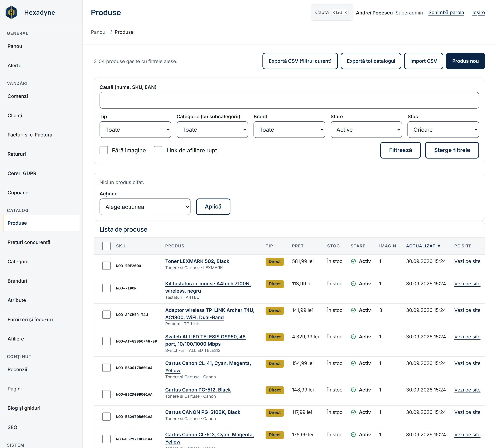Go to Facturi și e-Factura menu item
Screen dimensions: 496x448
coord(30,135)
